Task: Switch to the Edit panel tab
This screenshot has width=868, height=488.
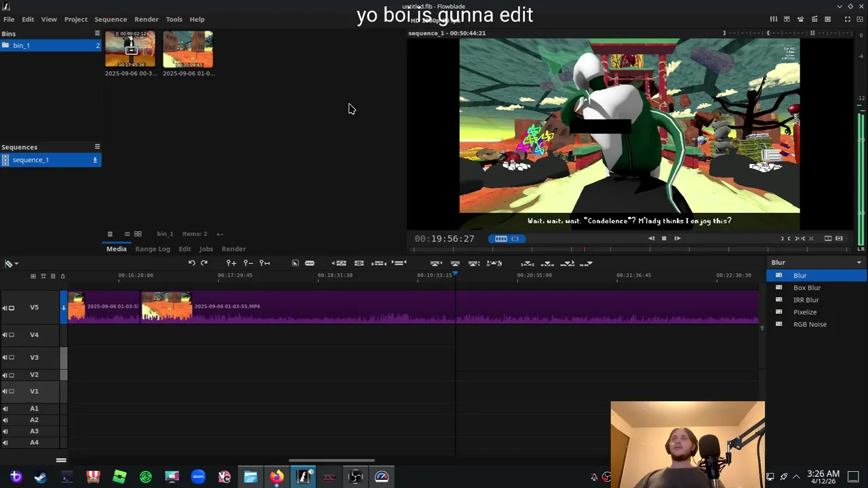Action: 184,249
